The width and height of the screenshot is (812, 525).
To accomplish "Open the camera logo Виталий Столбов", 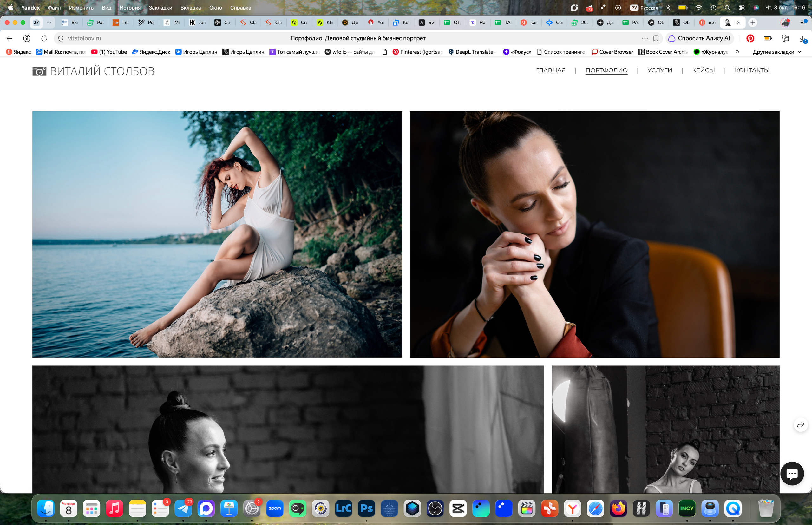I will (x=93, y=71).
